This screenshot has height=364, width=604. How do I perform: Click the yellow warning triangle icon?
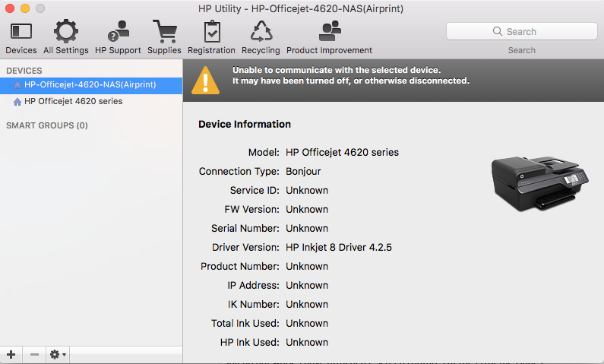coord(206,81)
